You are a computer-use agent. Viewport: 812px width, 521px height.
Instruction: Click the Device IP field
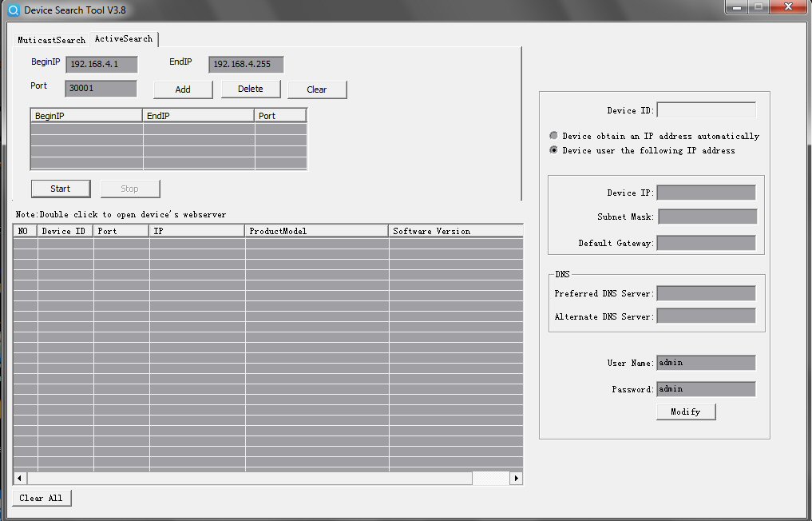point(707,193)
